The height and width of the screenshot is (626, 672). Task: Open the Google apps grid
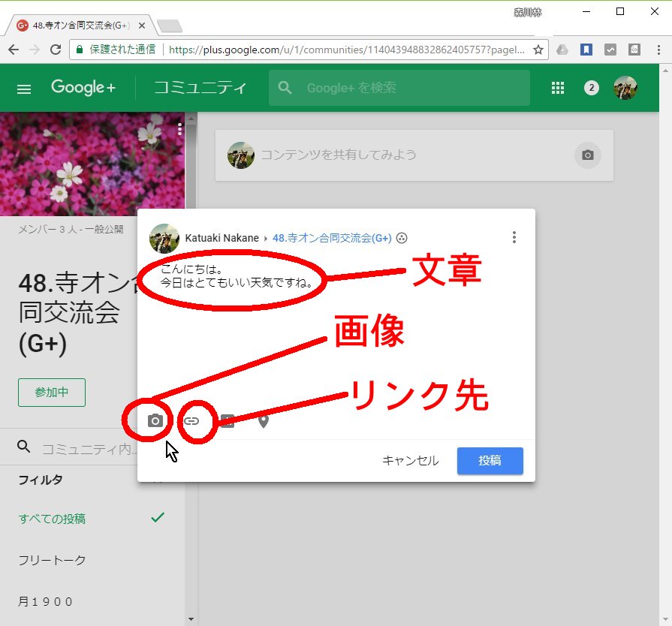click(x=557, y=88)
